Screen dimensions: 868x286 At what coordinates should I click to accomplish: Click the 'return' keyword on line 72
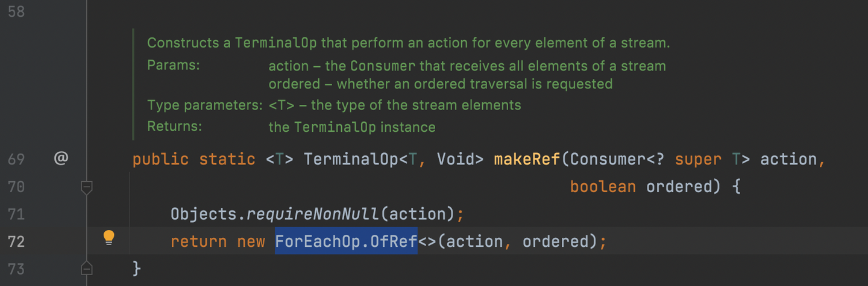[x=198, y=241]
